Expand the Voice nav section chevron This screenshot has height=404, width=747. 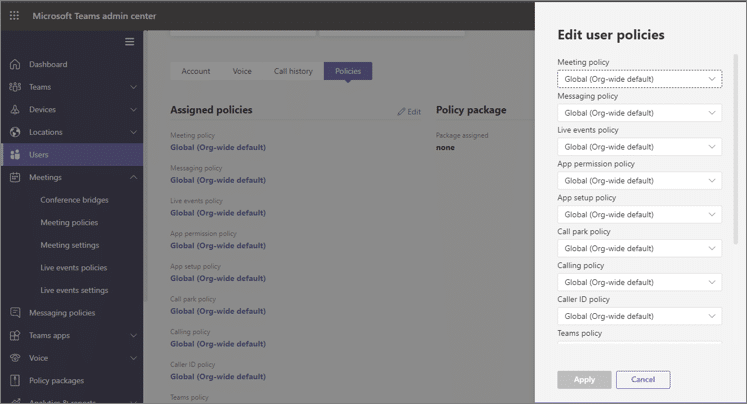click(x=133, y=358)
